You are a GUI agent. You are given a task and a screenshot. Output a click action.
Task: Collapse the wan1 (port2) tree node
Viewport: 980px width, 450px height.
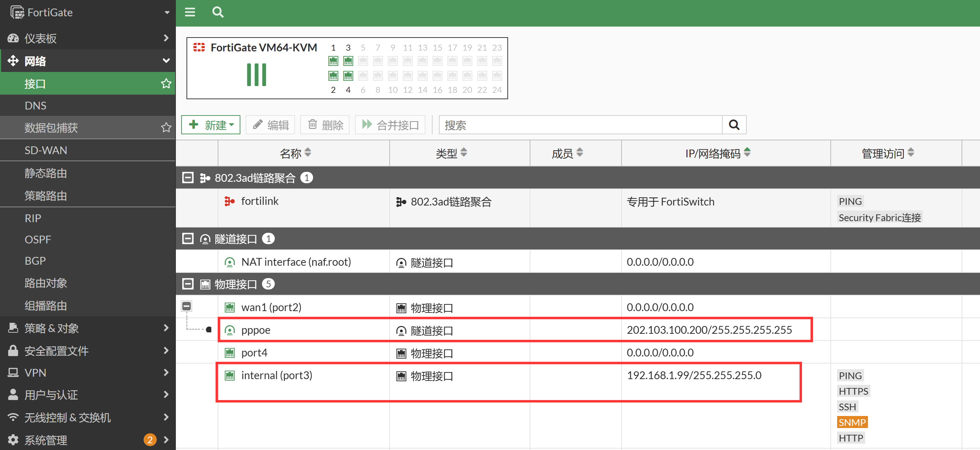[186, 306]
